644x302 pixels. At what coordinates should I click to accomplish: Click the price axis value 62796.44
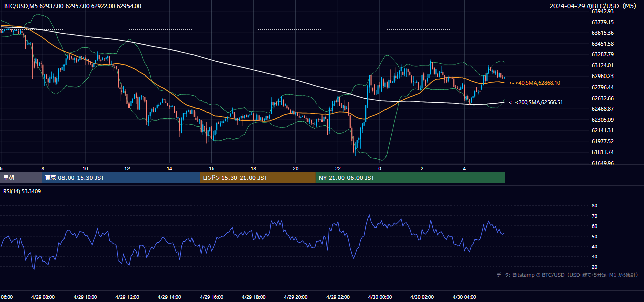(602, 87)
